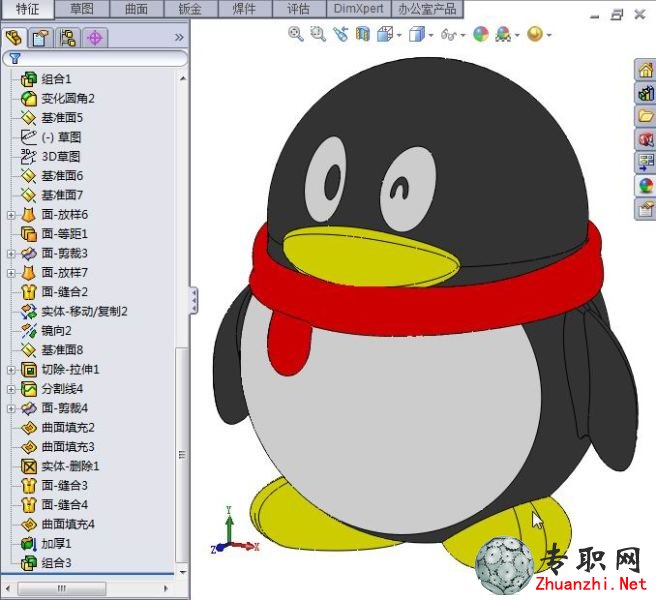
Task: Click the feature tree filter input field
Action: pos(95,58)
